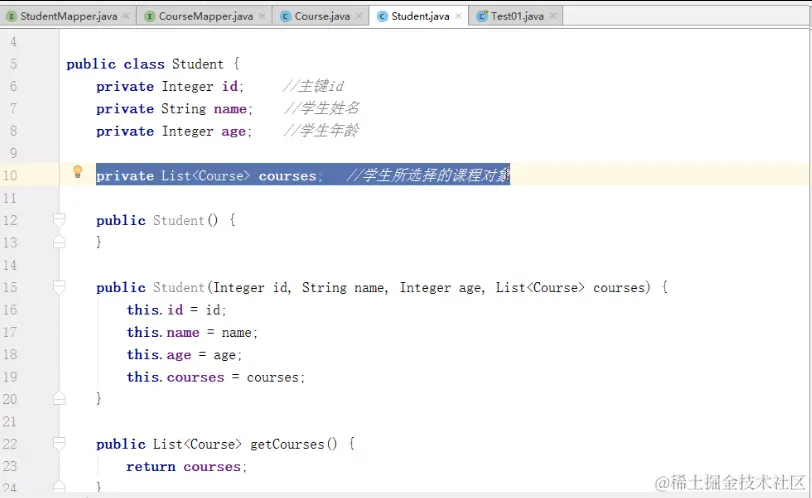Collapse the parameterized constructor fold at line 15
Screen dimensions: 812x498
59,287
